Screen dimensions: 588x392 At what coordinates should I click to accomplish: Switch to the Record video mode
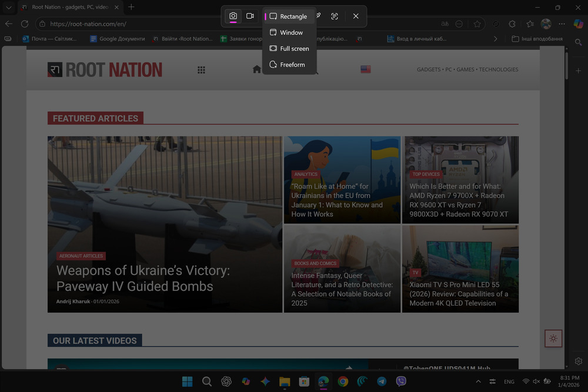pyautogui.click(x=250, y=16)
